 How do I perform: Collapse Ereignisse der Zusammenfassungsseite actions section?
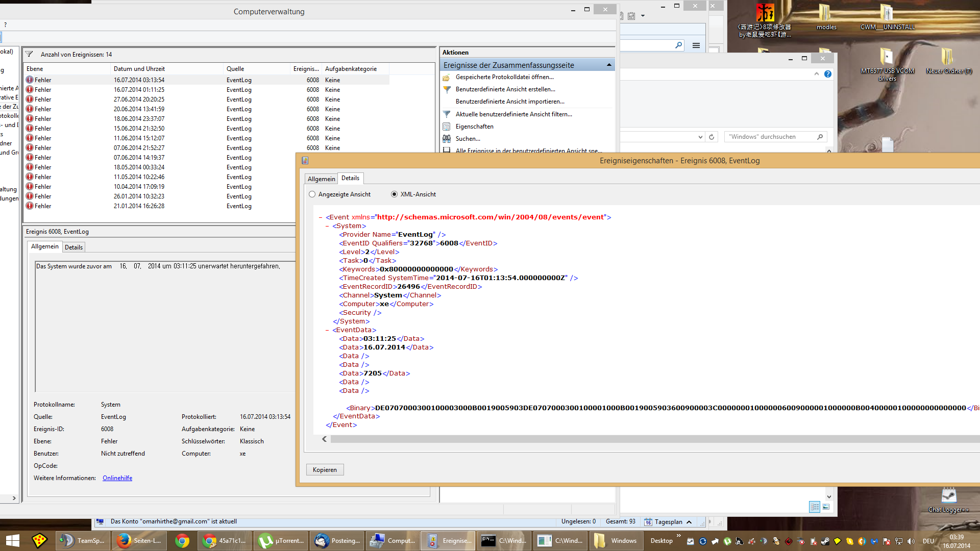pos(609,65)
